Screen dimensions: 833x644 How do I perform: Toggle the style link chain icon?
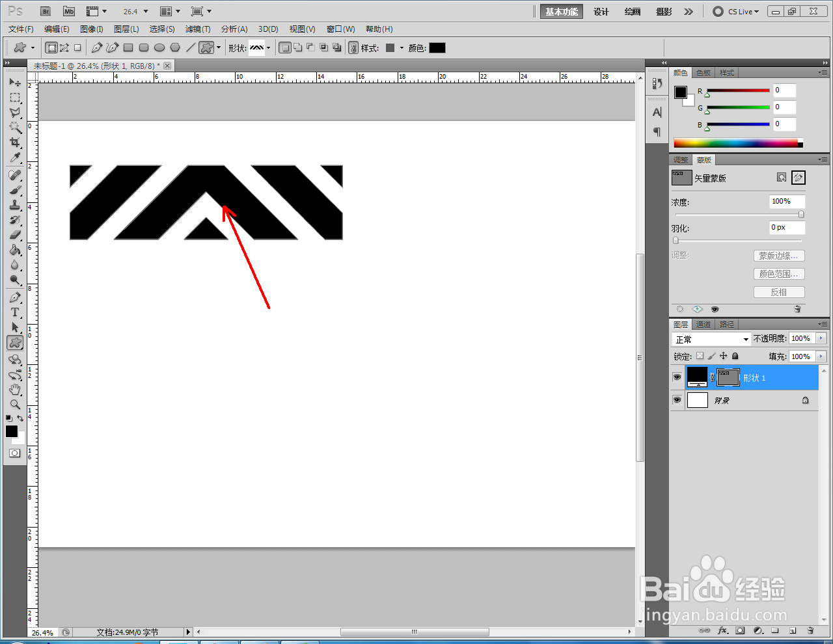point(353,47)
